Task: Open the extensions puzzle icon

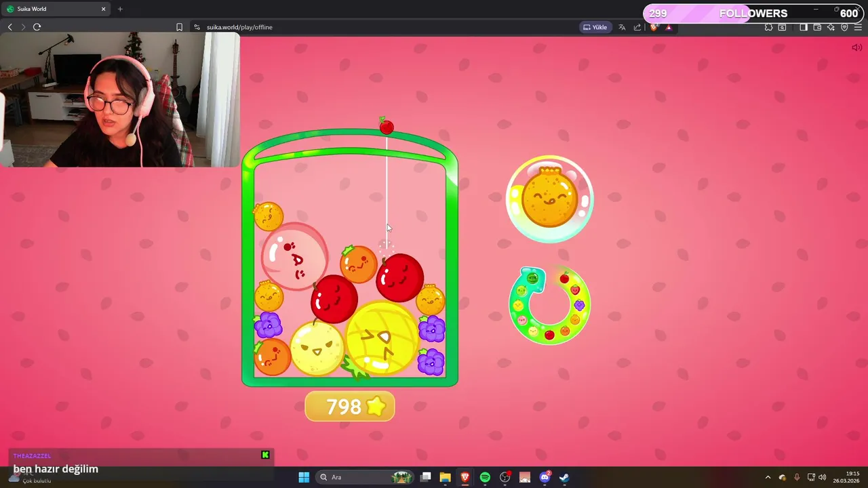Action: [768, 27]
